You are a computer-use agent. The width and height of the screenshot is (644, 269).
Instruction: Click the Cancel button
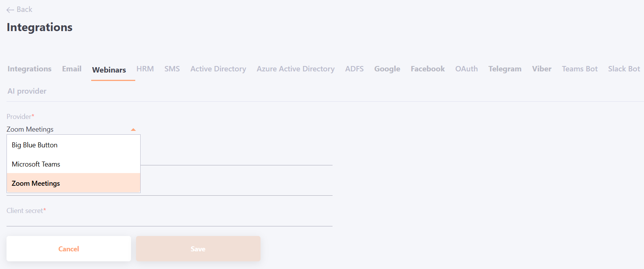pos(69,249)
